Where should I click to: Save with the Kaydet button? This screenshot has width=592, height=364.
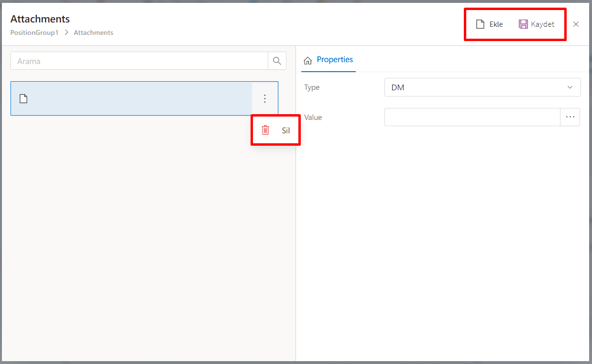(x=537, y=24)
